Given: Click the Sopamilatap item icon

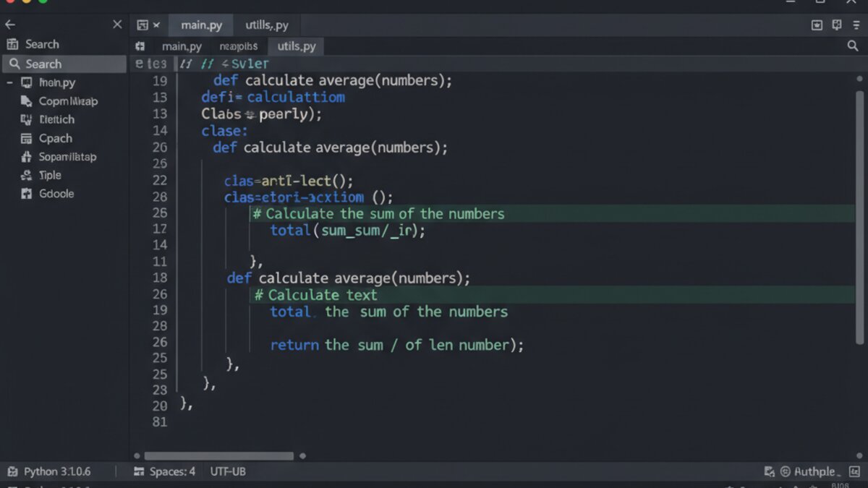Looking at the screenshot, I should pos(27,157).
